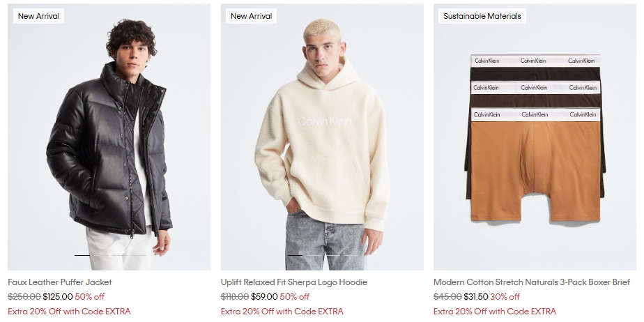Select the last carousel indicator on jacket image

pyautogui.click(x=139, y=256)
